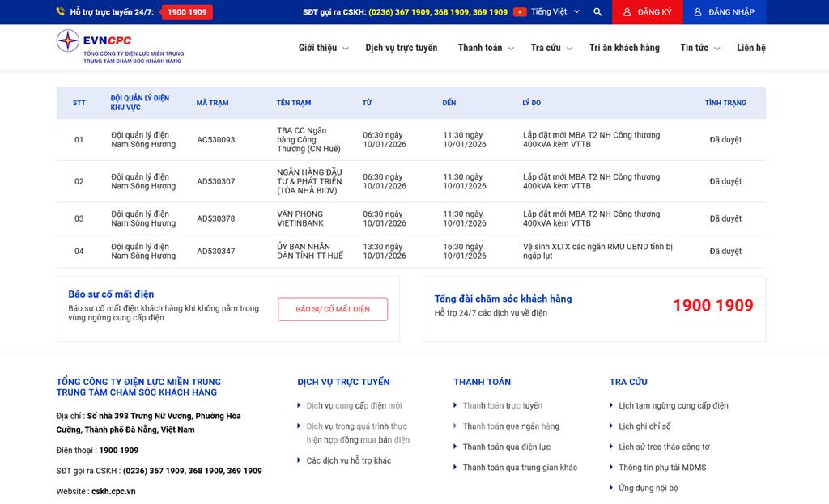Click the BÁO SỰ CỐ MẤT ĐIỆN button
The image size is (829, 504).
[333, 309]
